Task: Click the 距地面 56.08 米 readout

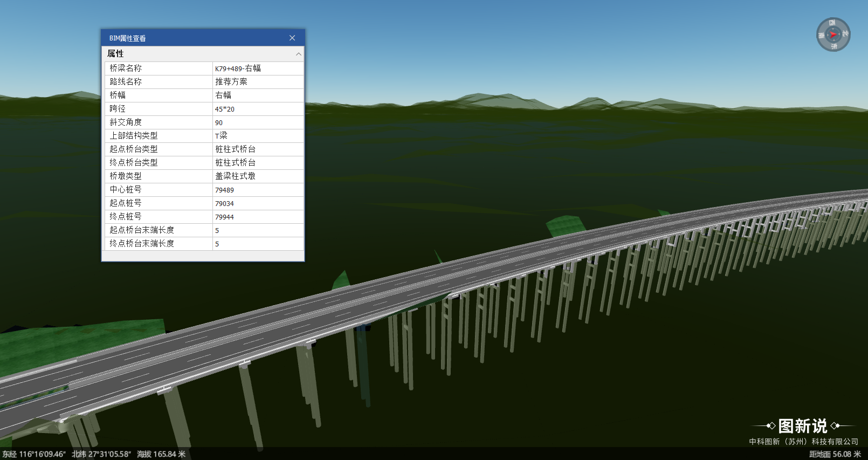Action: 835,454
